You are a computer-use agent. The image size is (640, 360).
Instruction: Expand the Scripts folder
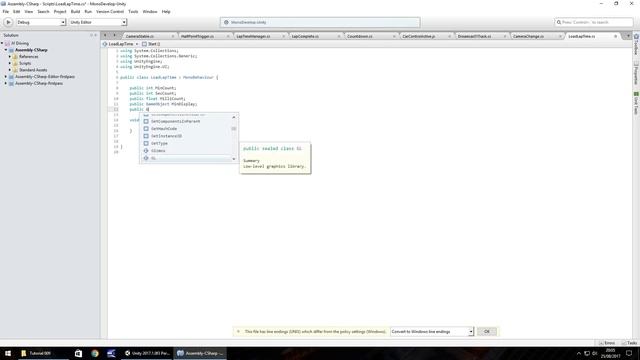[10, 63]
